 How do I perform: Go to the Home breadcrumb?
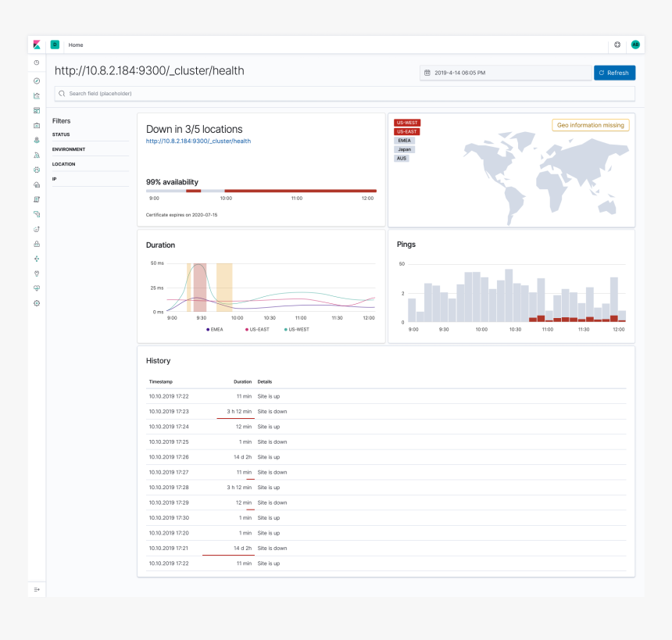click(76, 45)
